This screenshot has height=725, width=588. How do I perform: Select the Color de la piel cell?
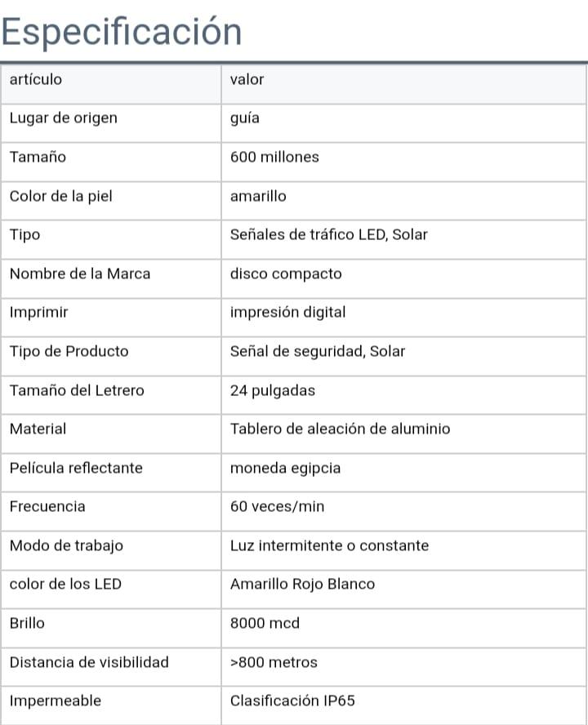[60, 196]
